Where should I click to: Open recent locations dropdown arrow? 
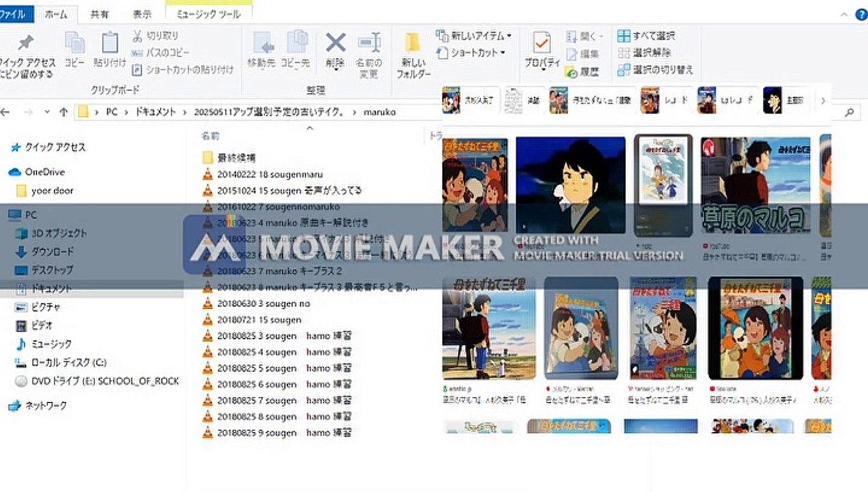pyautogui.click(x=47, y=111)
